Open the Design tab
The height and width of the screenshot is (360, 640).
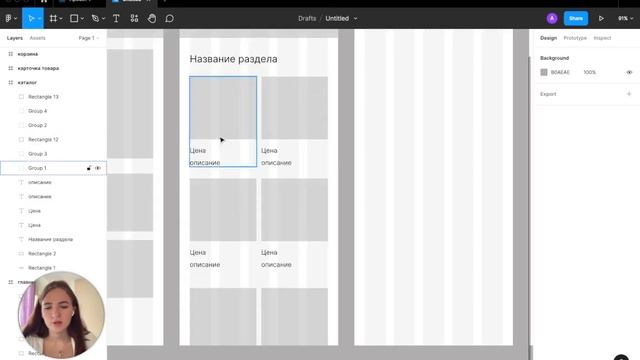point(548,38)
